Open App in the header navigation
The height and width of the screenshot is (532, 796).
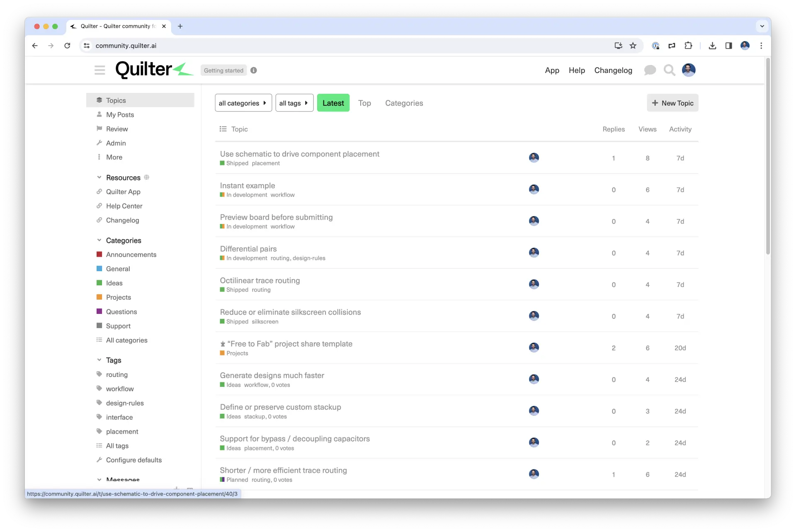pos(552,70)
